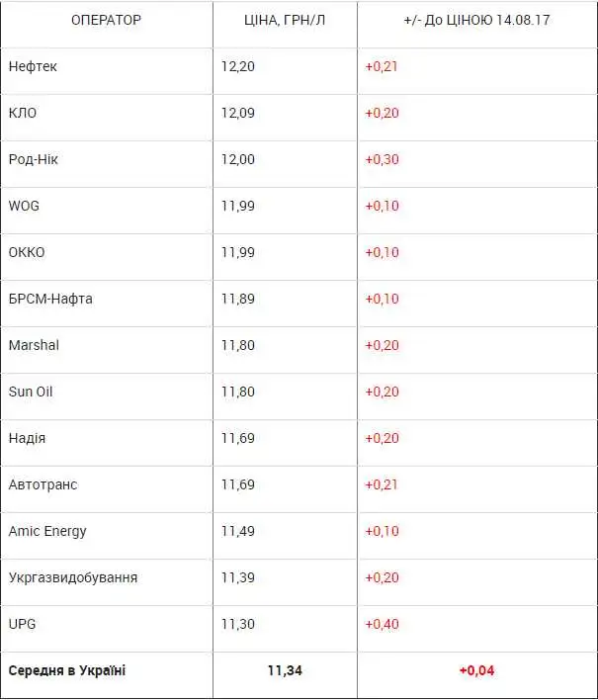Viewport: 598px width, 700px height.
Task: Click the UPG operator name
Action: 22,624
